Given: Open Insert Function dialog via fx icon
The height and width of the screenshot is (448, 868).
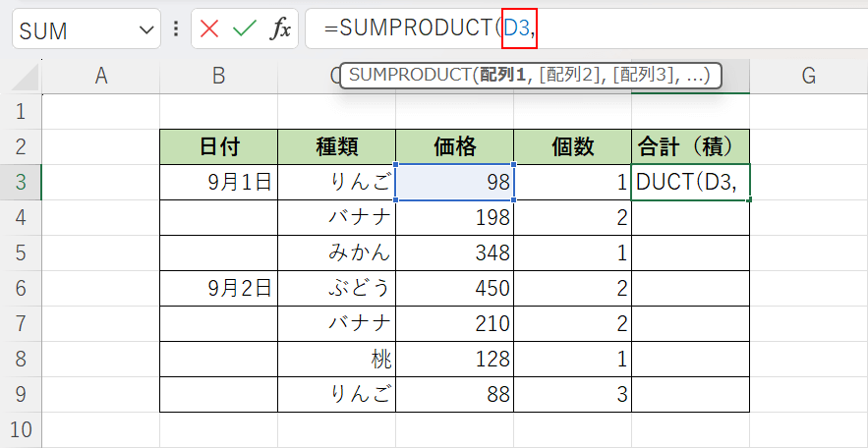Looking at the screenshot, I should [x=280, y=29].
